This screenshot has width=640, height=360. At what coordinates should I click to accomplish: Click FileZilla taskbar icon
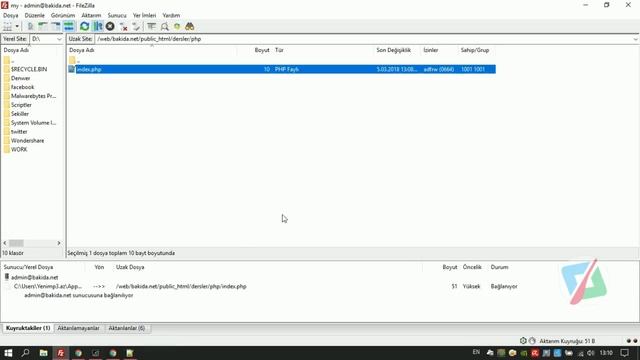pos(61,353)
